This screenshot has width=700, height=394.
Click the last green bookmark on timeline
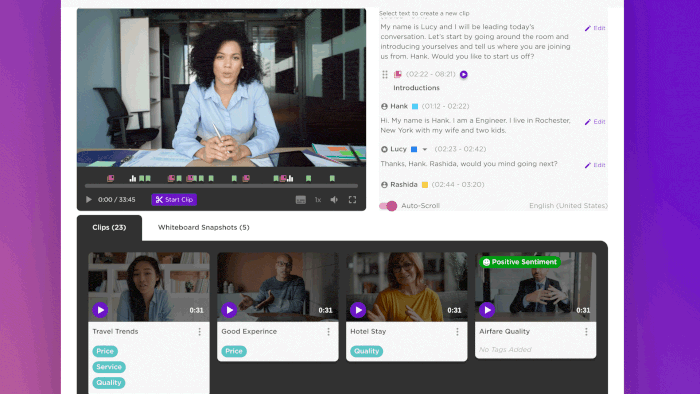pyautogui.click(x=332, y=178)
